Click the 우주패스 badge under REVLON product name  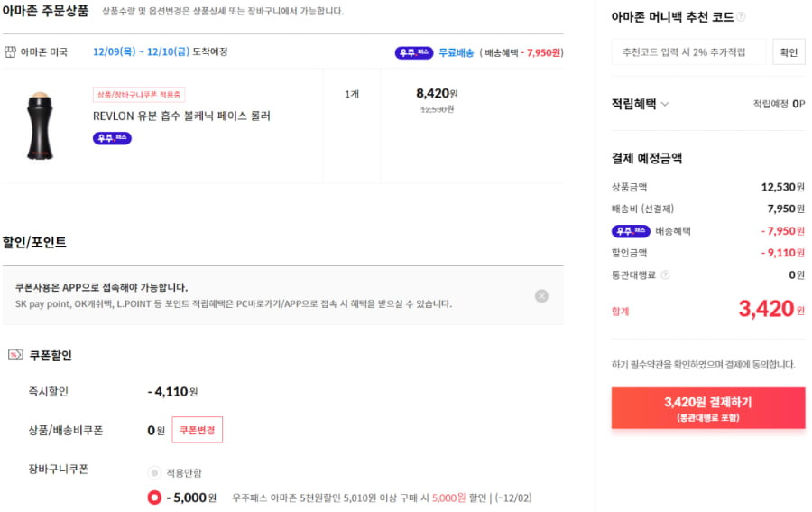[x=112, y=138]
